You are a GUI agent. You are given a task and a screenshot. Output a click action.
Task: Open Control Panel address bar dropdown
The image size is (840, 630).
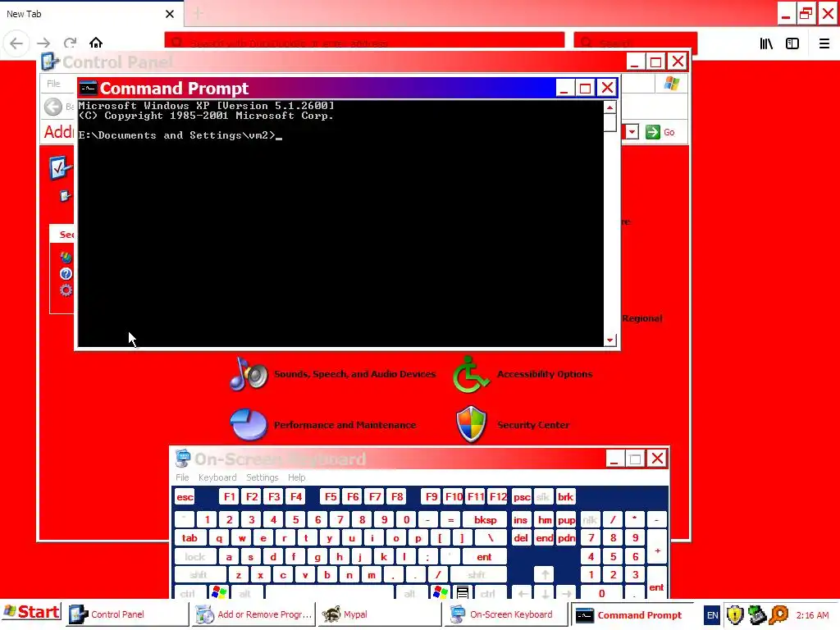(632, 132)
